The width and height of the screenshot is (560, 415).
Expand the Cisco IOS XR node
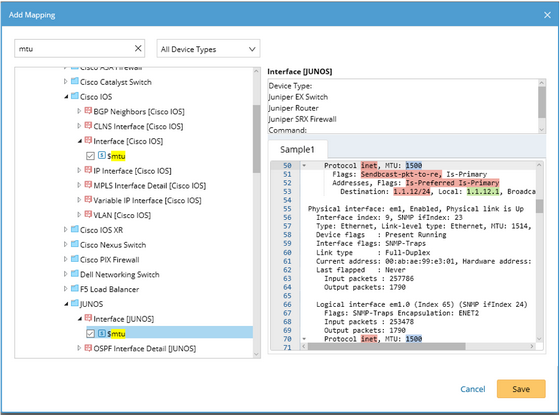click(65, 230)
